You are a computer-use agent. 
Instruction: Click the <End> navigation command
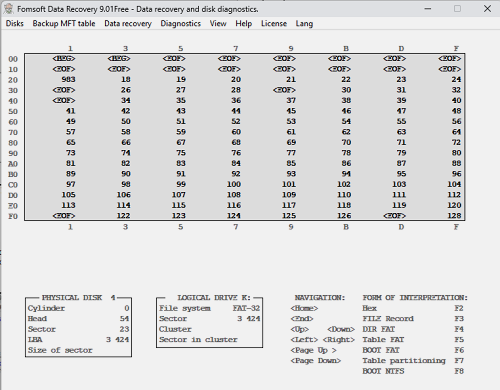[x=302, y=319]
